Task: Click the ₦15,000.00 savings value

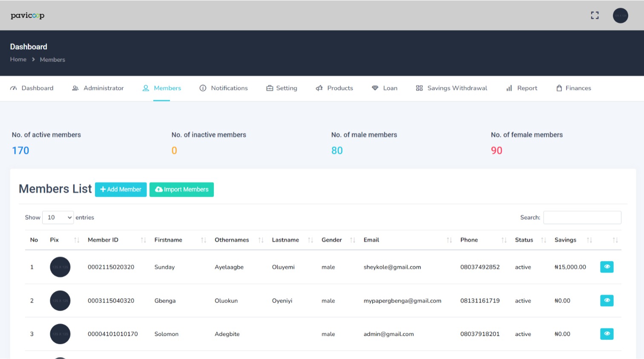Action: point(570,267)
